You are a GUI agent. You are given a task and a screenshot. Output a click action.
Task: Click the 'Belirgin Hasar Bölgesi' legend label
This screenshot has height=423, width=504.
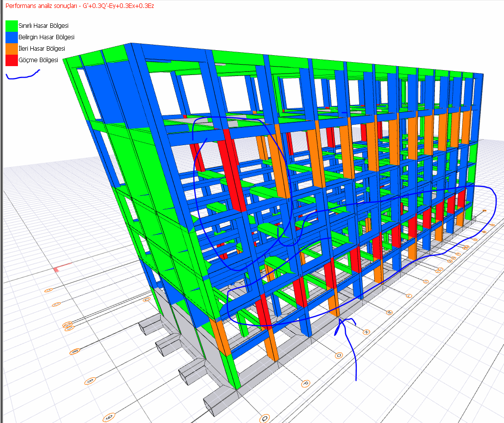click(46, 37)
